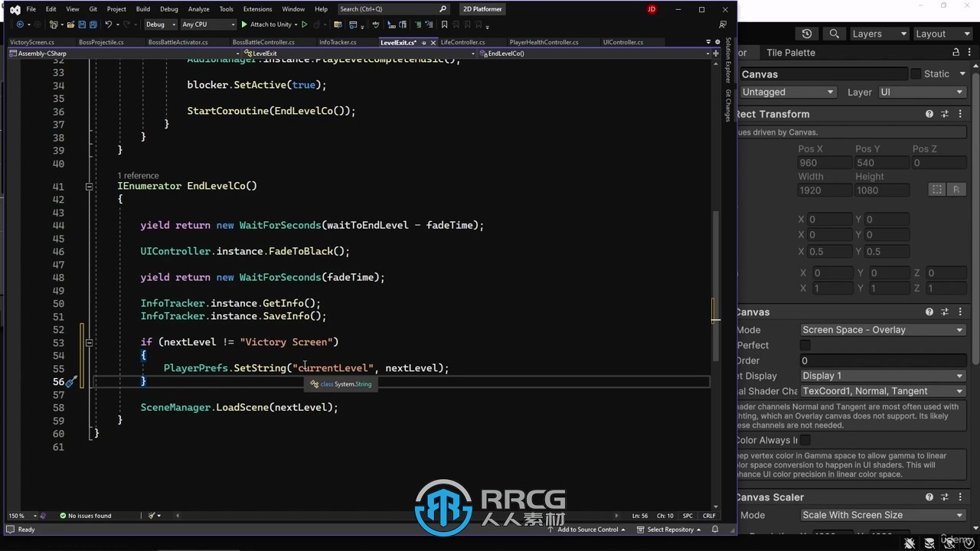980x551 pixels.
Task: Collapse the EndLevelCo method at line 41
Action: pos(89,186)
